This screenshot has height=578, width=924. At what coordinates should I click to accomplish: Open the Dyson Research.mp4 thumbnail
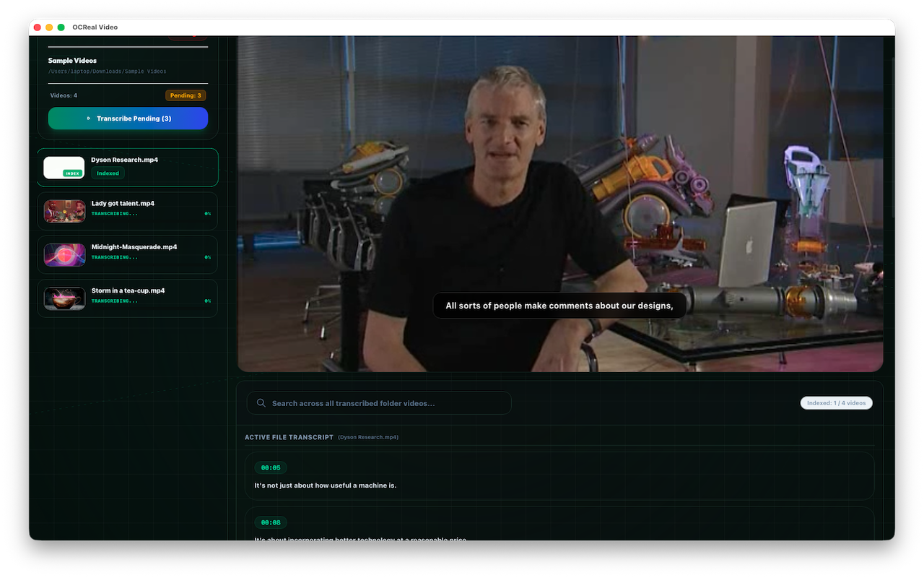tap(64, 168)
